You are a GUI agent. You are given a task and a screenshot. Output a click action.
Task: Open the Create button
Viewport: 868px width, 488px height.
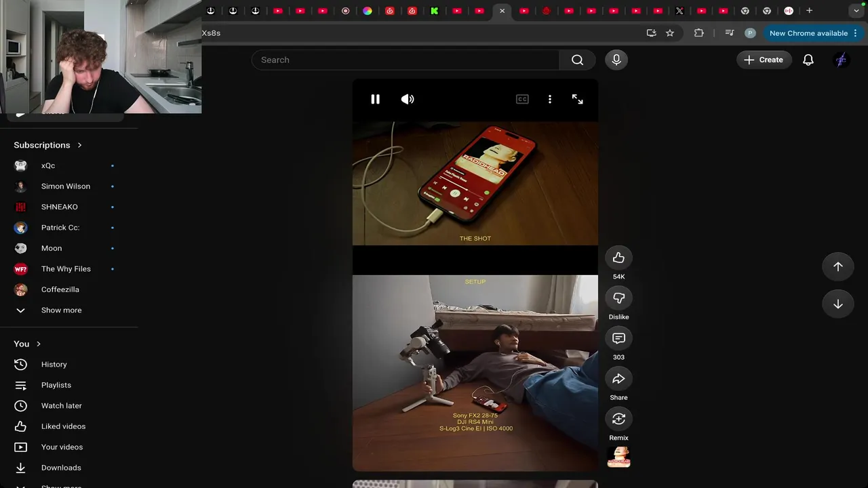tap(764, 60)
